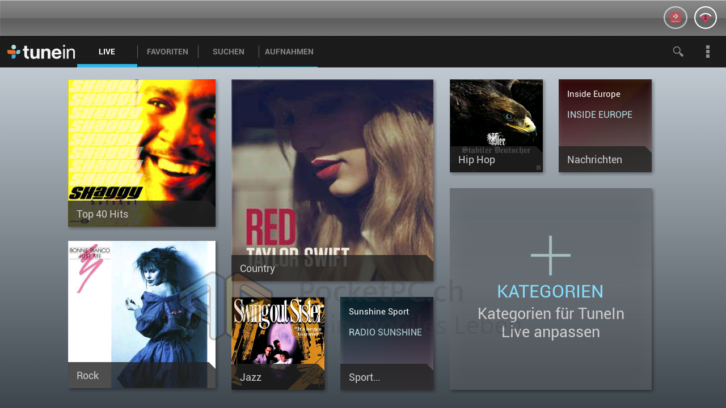Open the search magnifier icon
Viewport: 726px width, 408px height.
pos(678,51)
